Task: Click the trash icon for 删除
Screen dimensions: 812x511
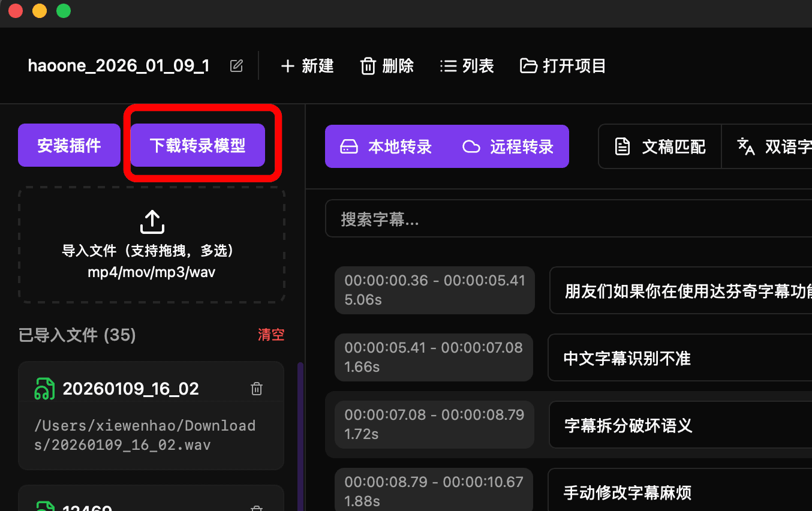Action: pyautogui.click(x=368, y=66)
